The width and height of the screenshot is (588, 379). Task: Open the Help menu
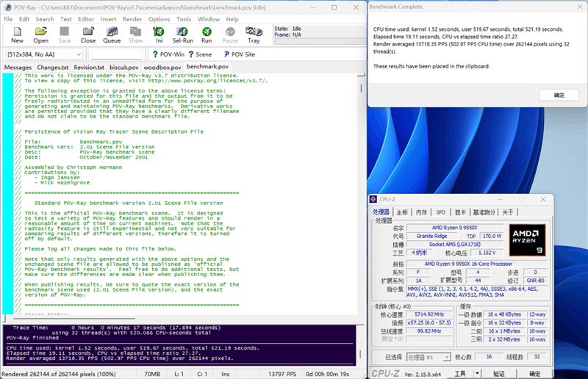point(232,19)
